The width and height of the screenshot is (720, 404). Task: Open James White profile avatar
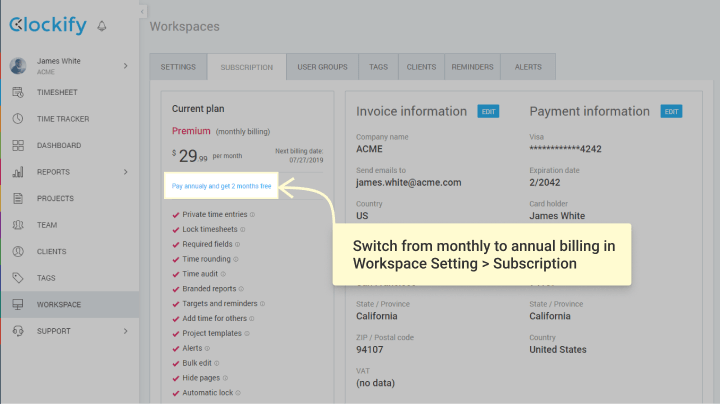coord(18,66)
